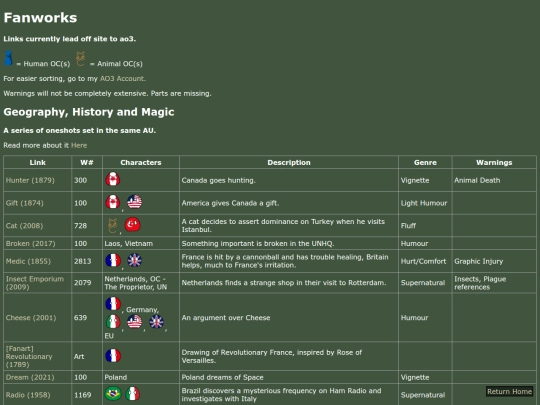Click Italy countryball in Radio row
Image resolution: width=540 pixels, height=405 pixels.
coord(132,394)
